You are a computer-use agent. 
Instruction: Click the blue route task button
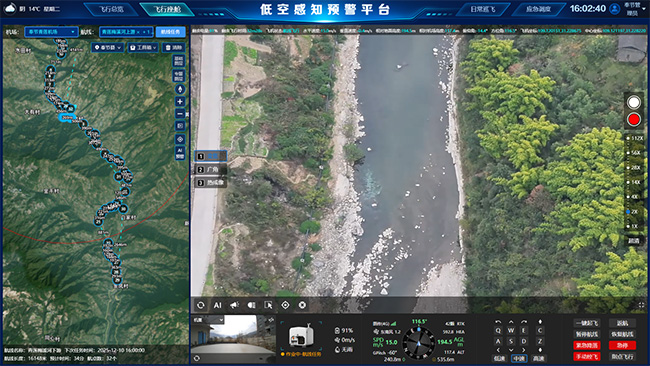pyautogui.click(x=170, y=32)
